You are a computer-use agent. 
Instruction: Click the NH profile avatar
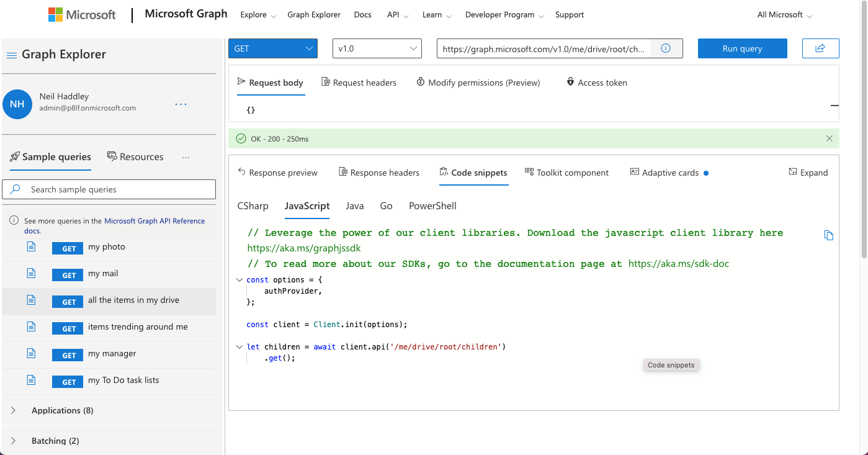pos(17,104)
